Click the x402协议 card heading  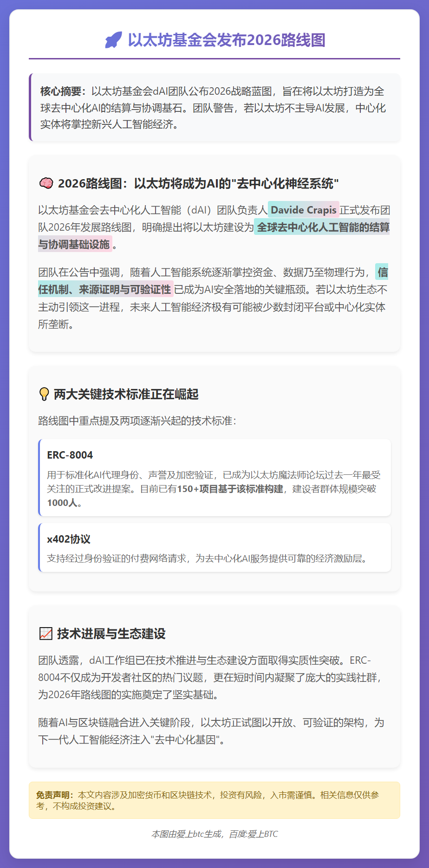pyautogui.click(x=69, y=539)
